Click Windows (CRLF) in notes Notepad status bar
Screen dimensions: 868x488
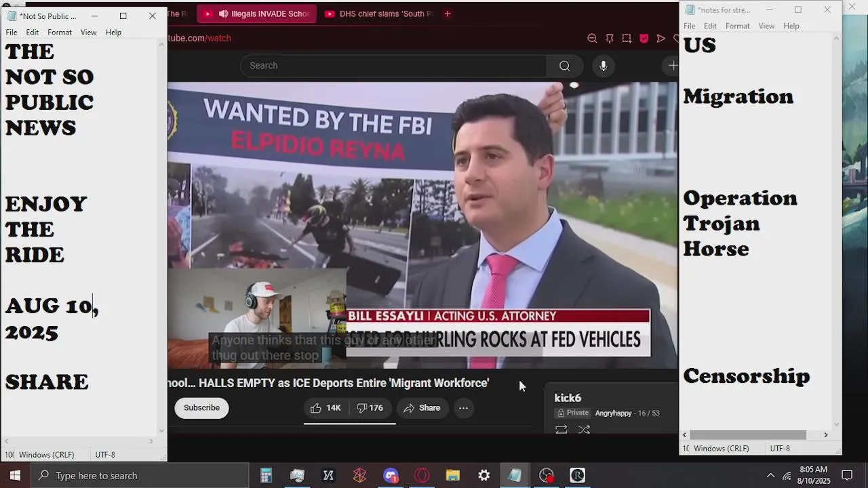pos(722,449)
